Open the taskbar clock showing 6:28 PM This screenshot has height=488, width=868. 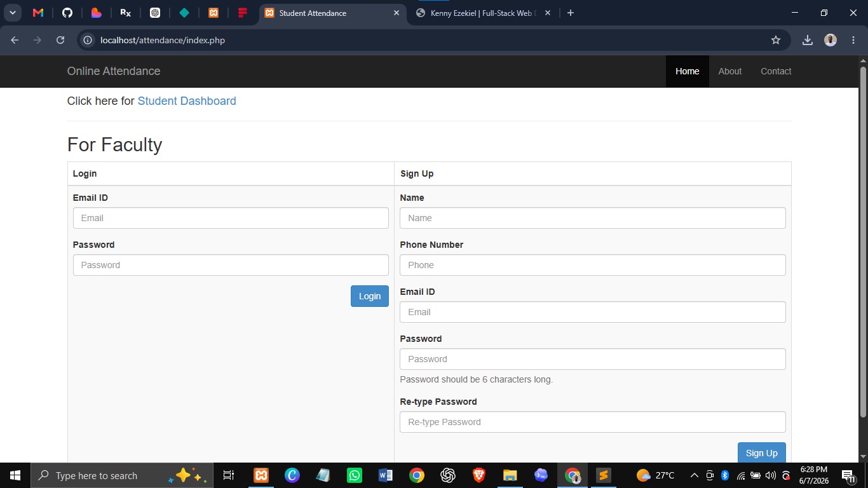[813, 475]
